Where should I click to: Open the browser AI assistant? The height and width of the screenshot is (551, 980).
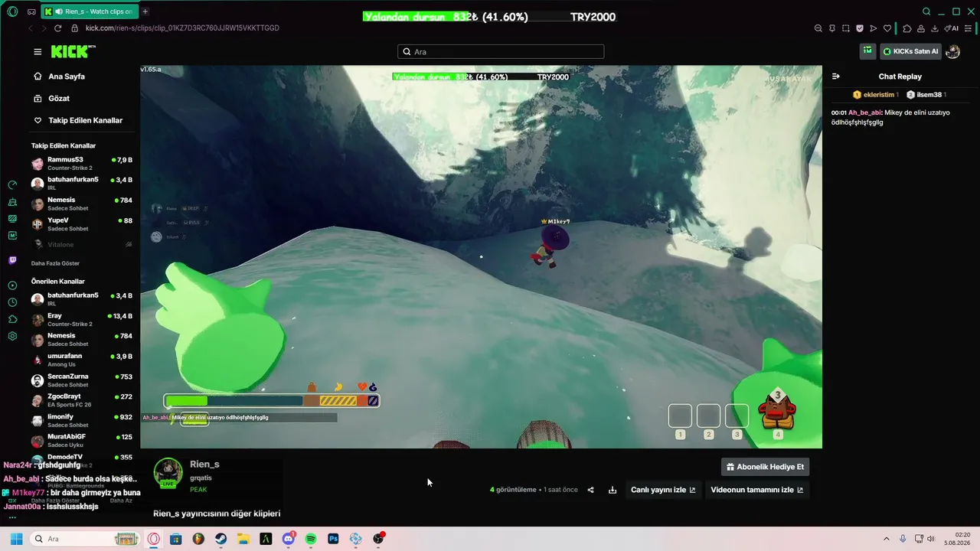(952, 28)
